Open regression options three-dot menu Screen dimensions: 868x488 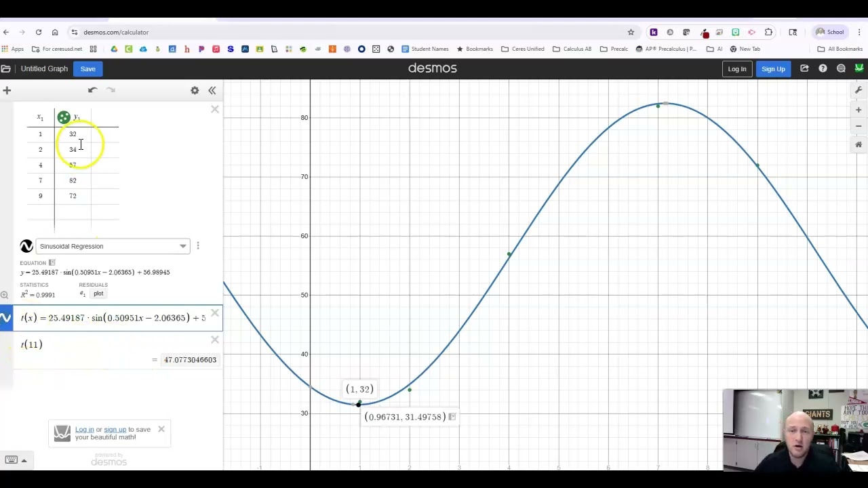[x=198, y=246]
